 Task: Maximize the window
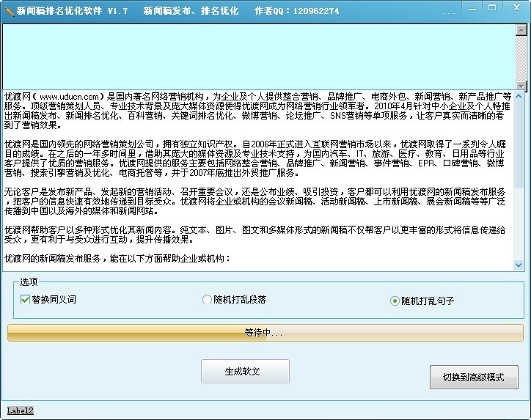click(492, 8)
